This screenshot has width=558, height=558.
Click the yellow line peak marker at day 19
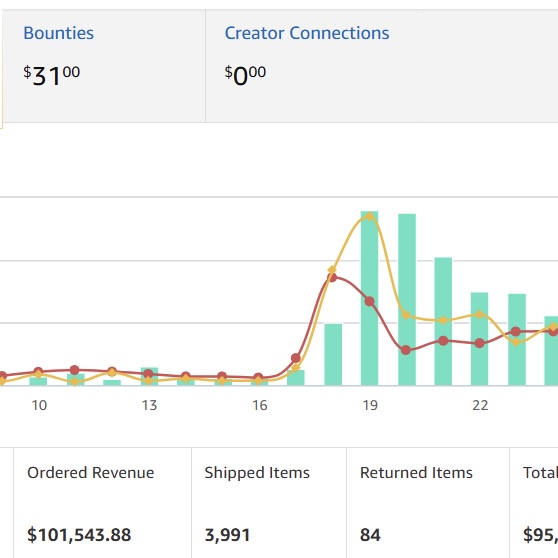370,216
